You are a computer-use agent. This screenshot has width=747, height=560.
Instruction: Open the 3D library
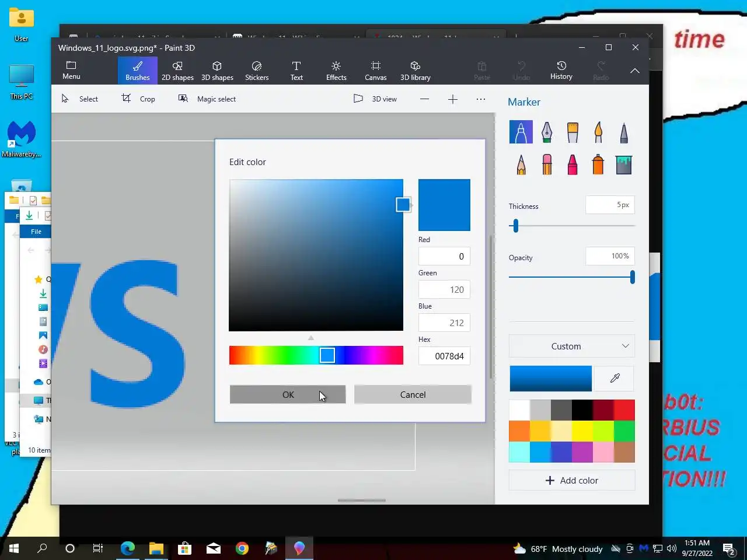(416, 71)
